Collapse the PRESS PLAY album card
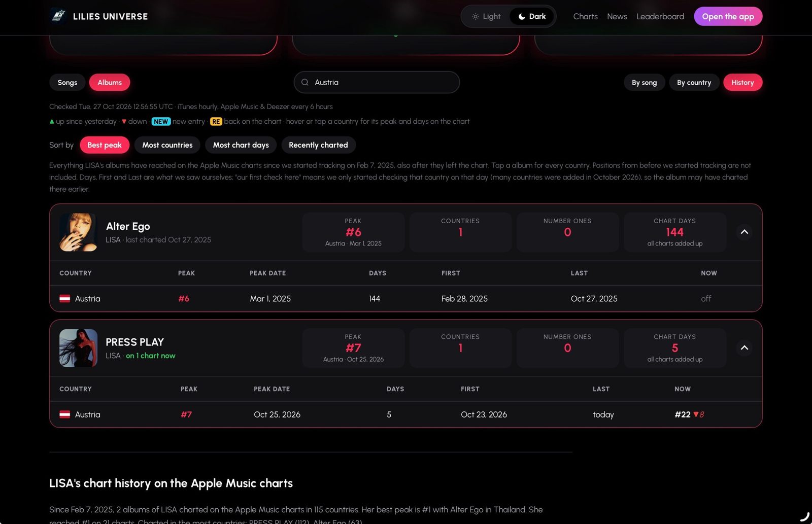Image resolution: width=812 pixels, height=524 pixels. tap(745, 347)
